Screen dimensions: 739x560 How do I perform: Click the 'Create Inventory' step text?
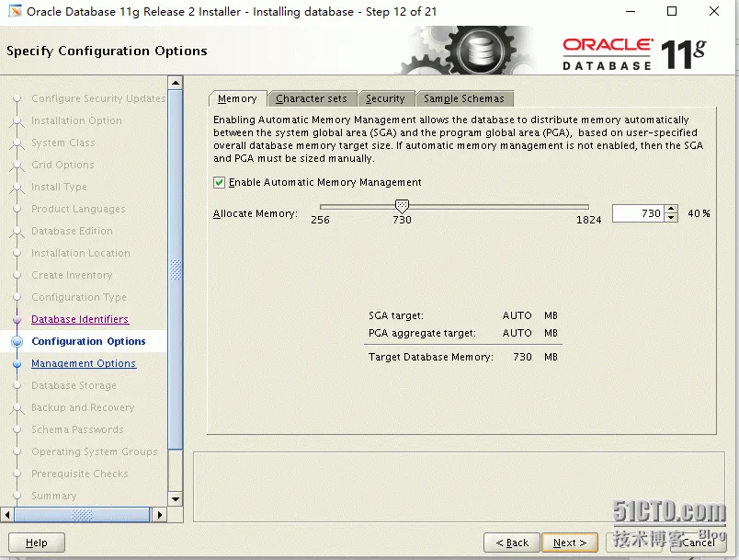point(72,275)
